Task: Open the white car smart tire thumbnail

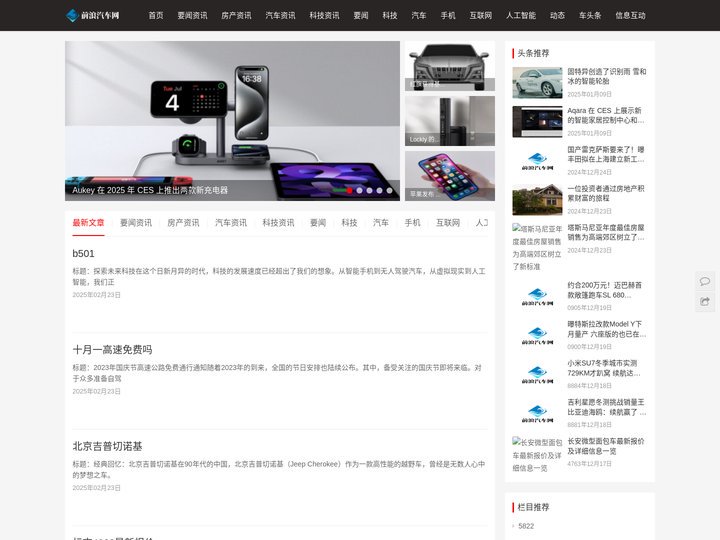Action: pos(537,83)
